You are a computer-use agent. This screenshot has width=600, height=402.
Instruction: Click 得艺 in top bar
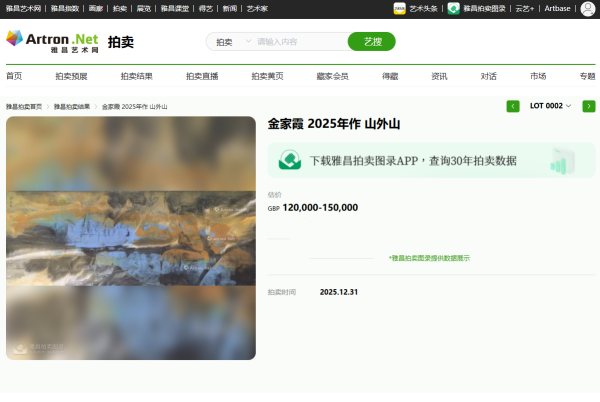coord(206,8)
